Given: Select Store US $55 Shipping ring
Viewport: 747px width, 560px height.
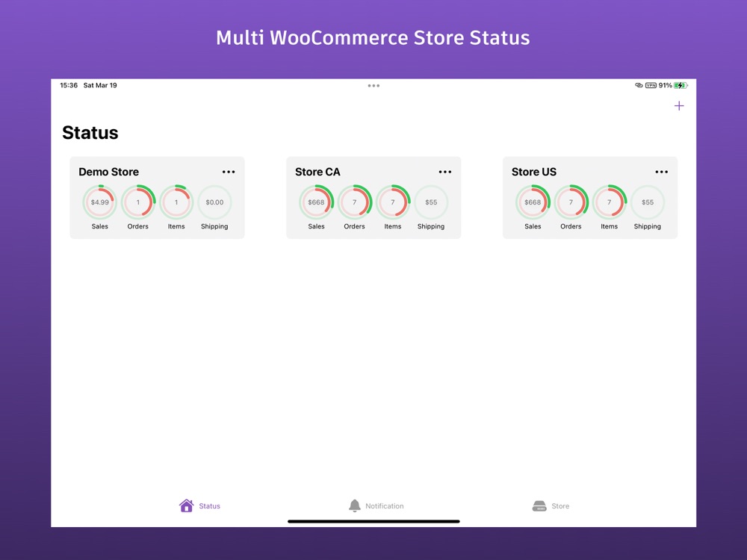Looking at the screenshot, I should click(648, 202).
